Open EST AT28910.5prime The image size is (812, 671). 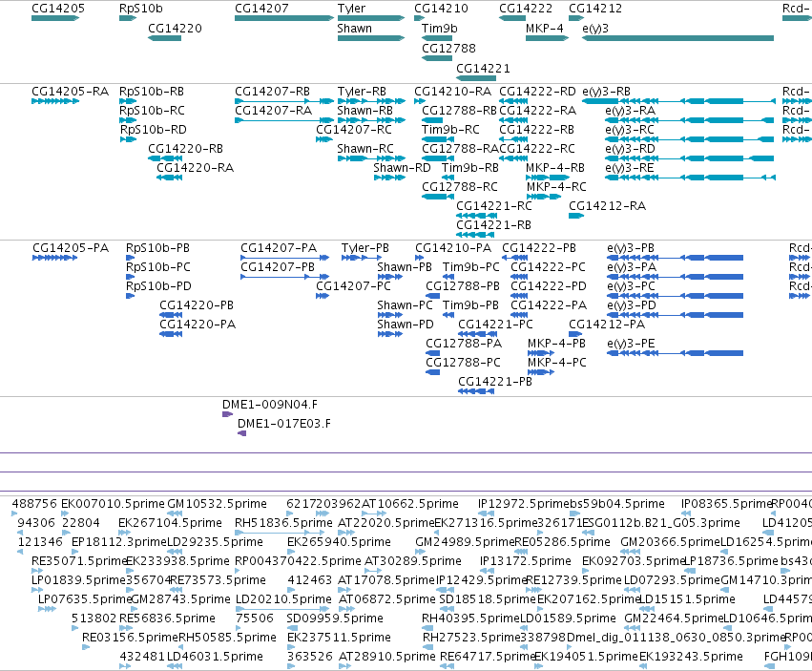pyautogui.click(x=386, y=657)
